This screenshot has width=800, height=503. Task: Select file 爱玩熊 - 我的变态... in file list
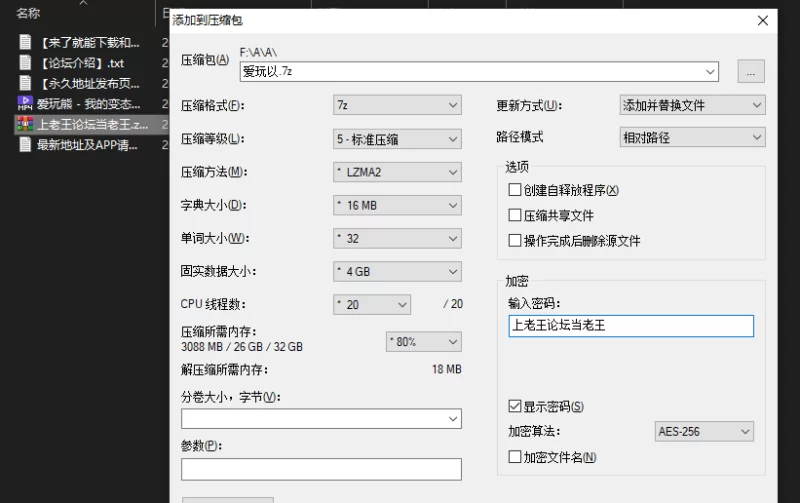pos(89,104)
